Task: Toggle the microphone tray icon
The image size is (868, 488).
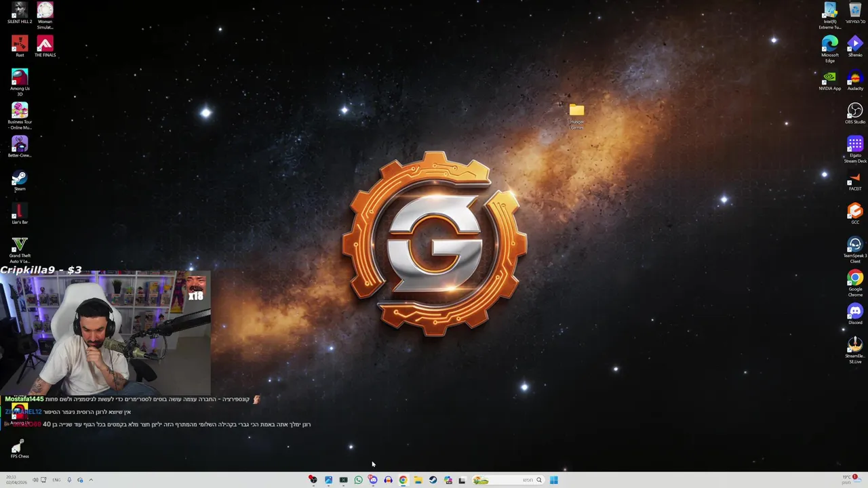Action: tap(69, 480)
